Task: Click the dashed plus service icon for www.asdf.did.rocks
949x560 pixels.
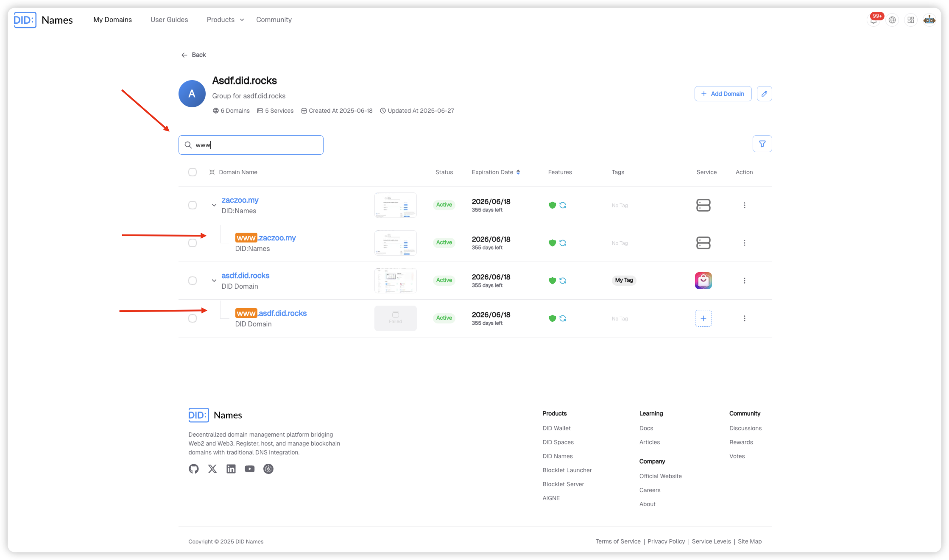Action: 703,318
